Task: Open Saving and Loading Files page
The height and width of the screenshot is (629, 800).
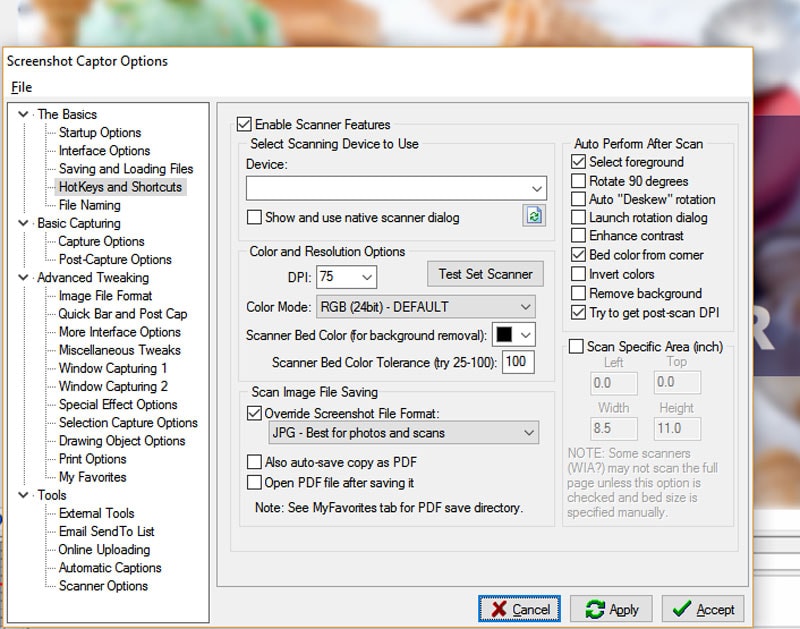Action: click(x=126, y=169)
